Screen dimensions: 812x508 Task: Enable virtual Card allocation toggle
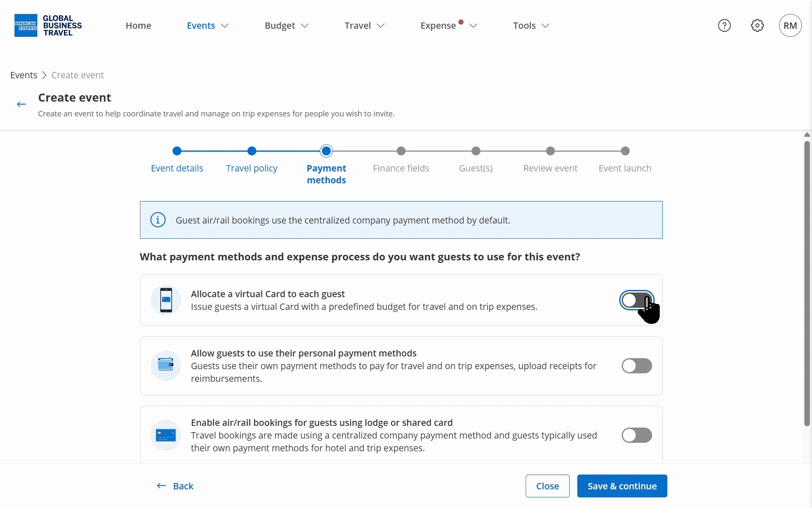636,300
